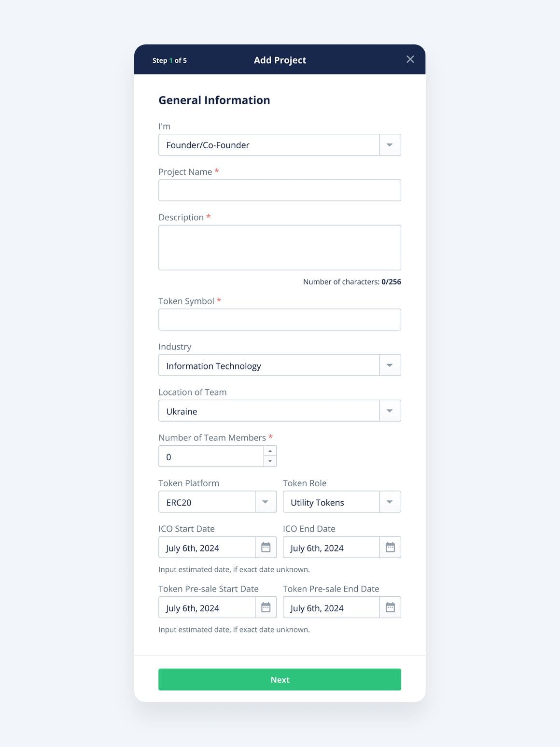This screenshot has width=560, height=747.
Task: Open Token Pre-sale End Date calendar
Action: click(x=390, y=607)
